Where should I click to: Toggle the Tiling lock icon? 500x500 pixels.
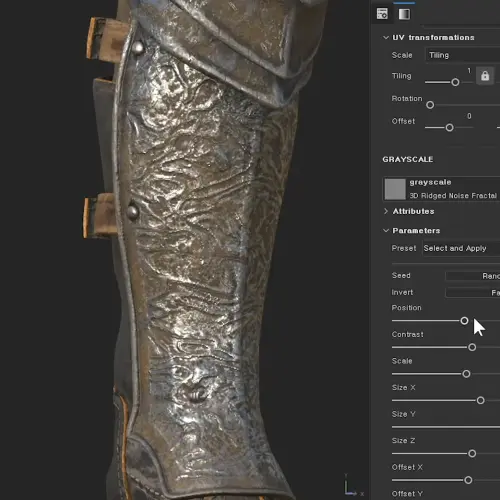pyautogui.click(x=485, y=76)
